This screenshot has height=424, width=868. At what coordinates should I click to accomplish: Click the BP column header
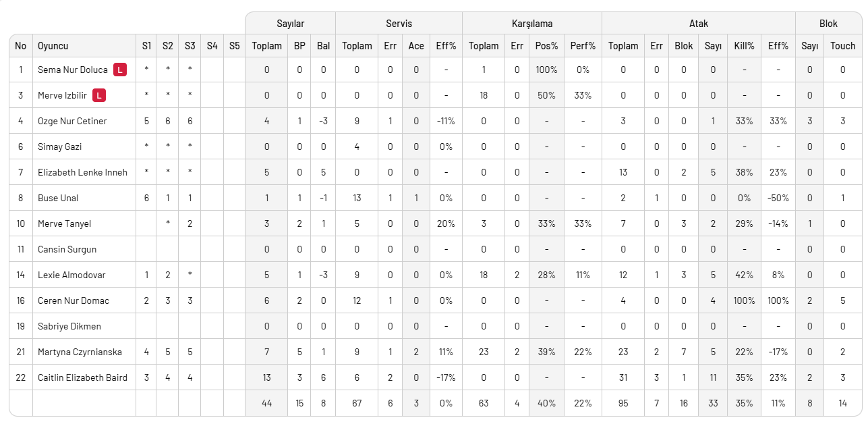pos(299,46)
